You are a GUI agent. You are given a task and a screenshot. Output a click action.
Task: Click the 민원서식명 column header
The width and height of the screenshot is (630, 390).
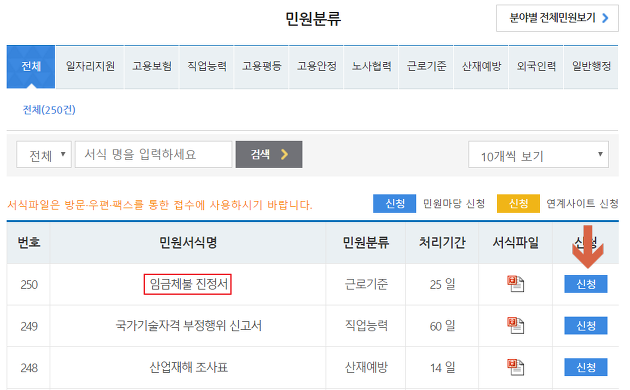pyautogui.click(x=188, y=242)
